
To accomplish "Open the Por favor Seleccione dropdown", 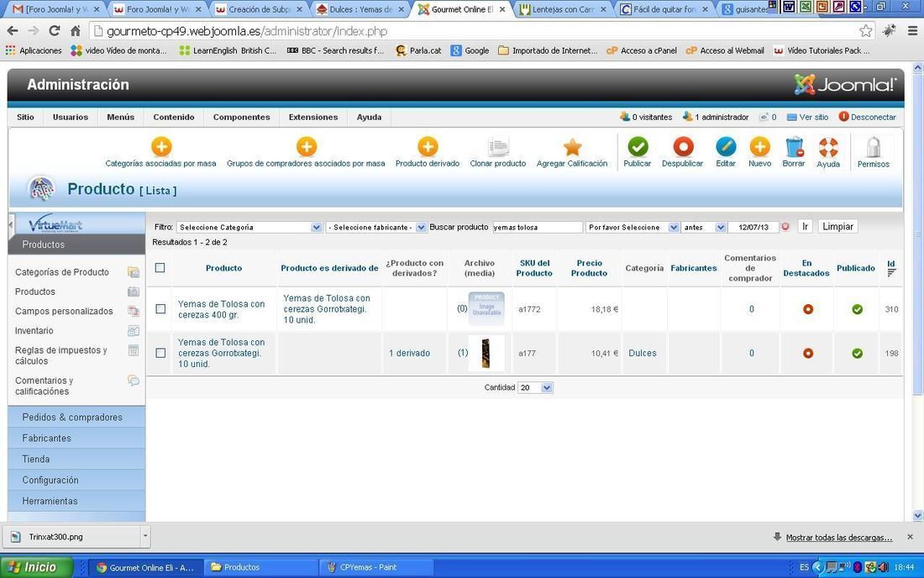I will coord(633,228).
